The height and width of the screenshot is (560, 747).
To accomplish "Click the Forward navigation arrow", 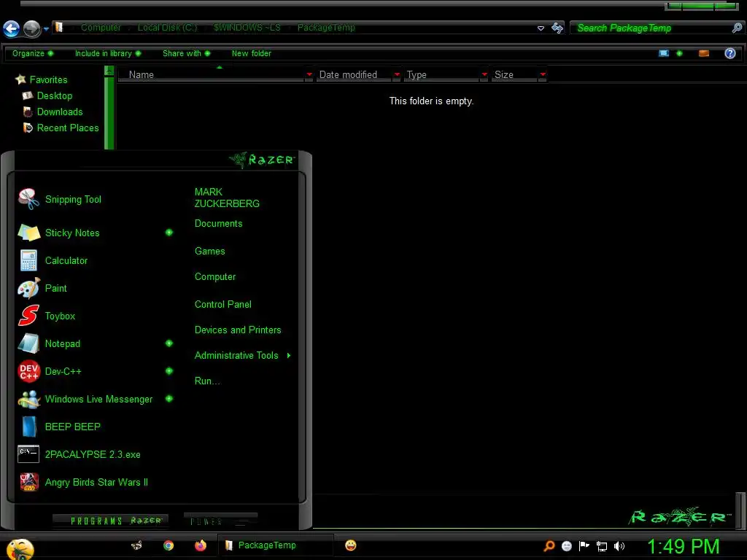I will point(32,28).
